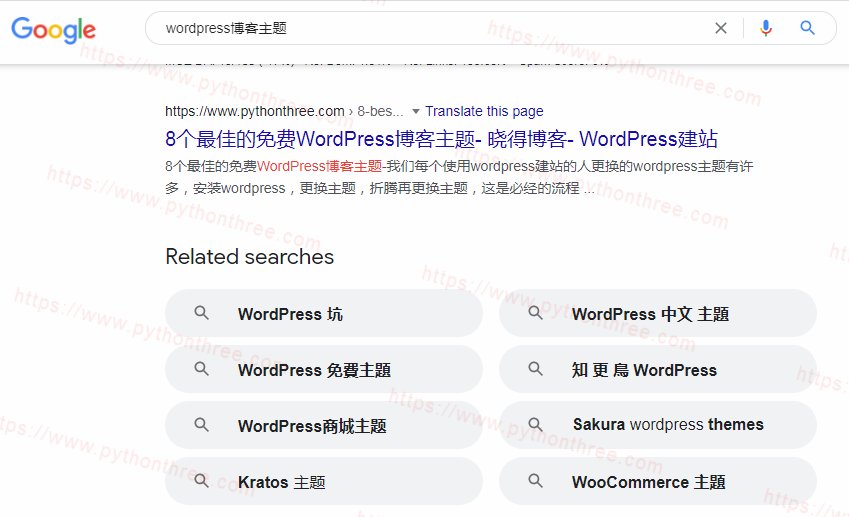Image resolution: width=849 pixels, height=517 pixels.
Task: Click the magnifier icon beside 知 更 鳥 WordPress
Action: (x=535, y=369)
